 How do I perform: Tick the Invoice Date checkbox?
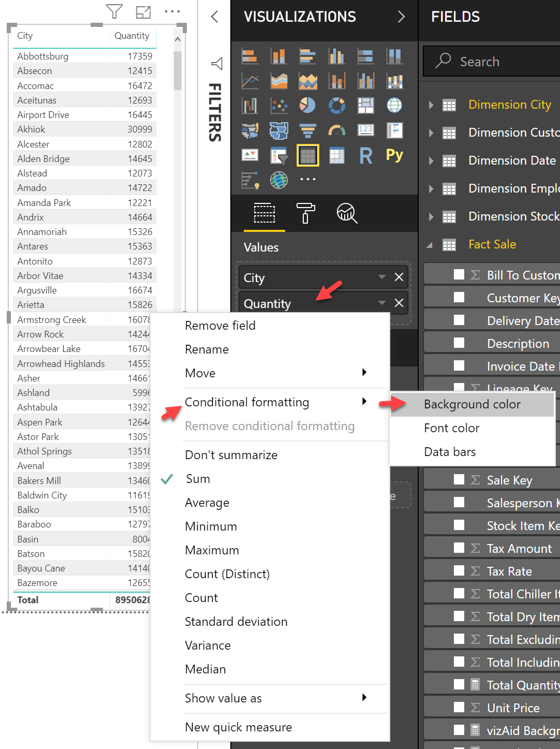coord(459,365)
